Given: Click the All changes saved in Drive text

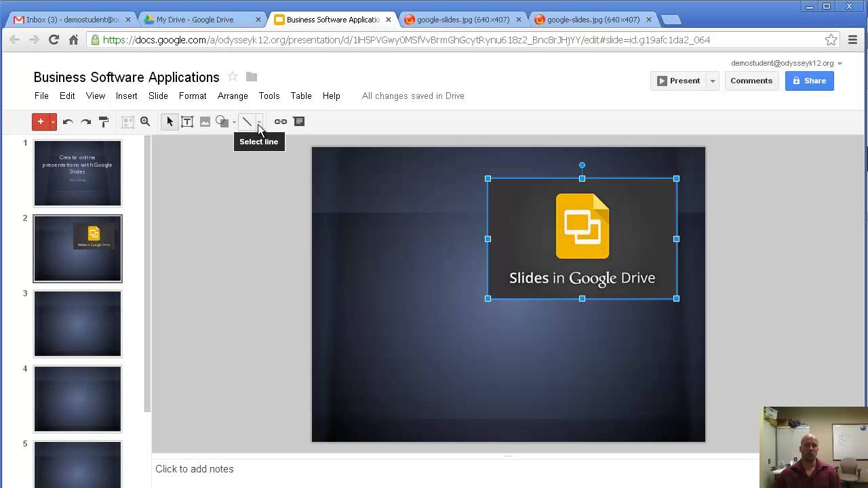Looking at the screenshot, I should click(413, 96).
